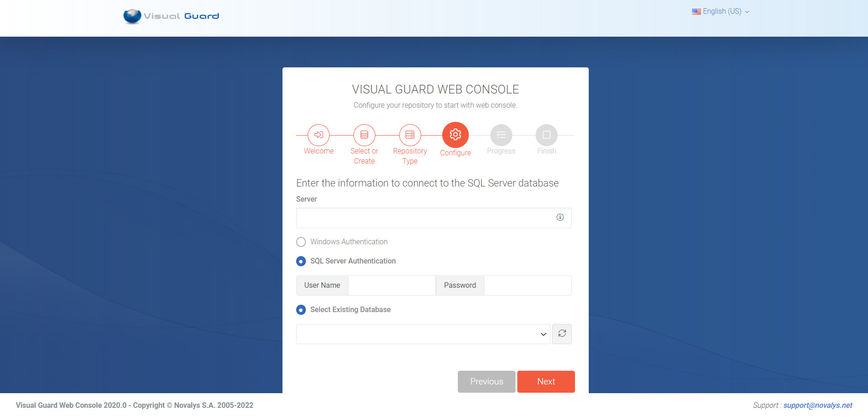
Task: Select SQL Server Authentication
Action: pos(301,261)
